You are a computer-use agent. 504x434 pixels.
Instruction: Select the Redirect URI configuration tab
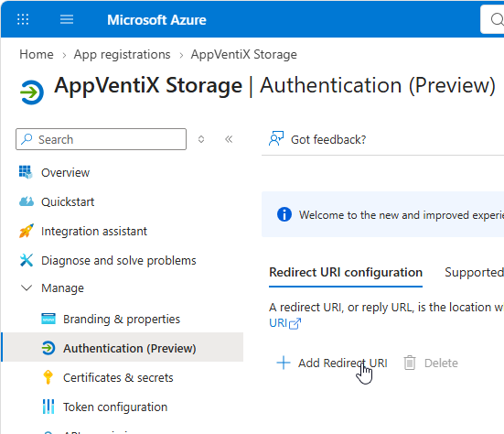(346, 273)
